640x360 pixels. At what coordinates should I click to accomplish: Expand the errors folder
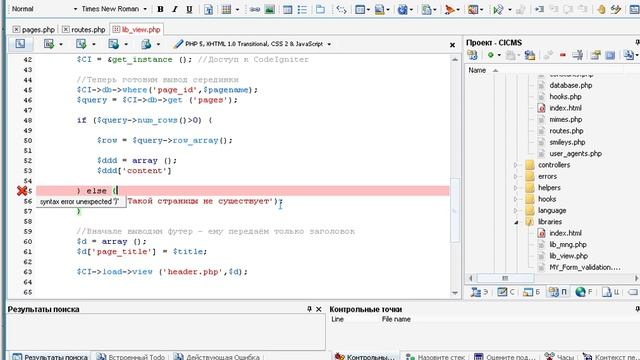[x=515, y=176]
